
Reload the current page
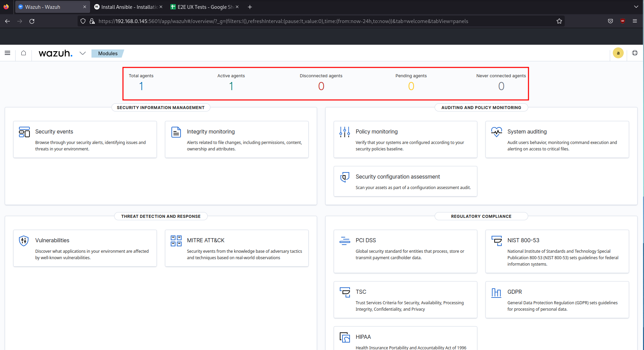pyautogui.click(x=32, y=21)
